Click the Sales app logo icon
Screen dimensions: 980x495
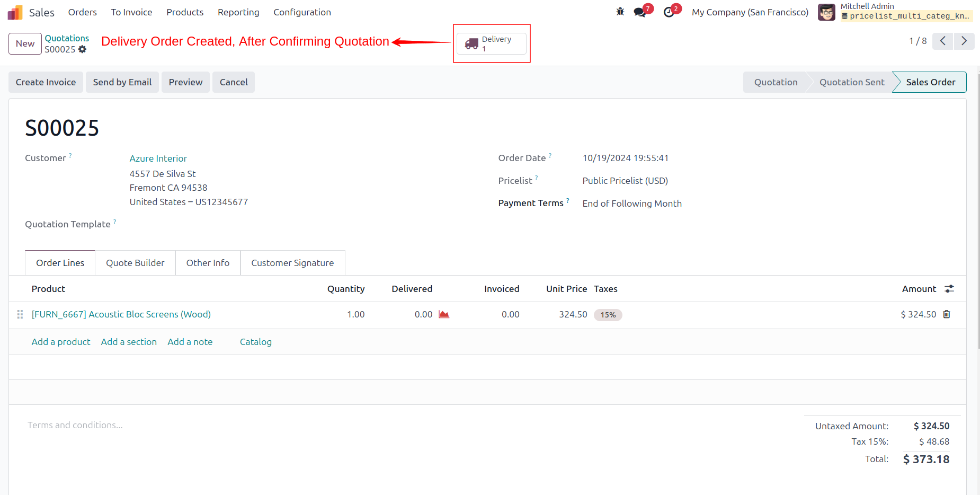[15, 12]
